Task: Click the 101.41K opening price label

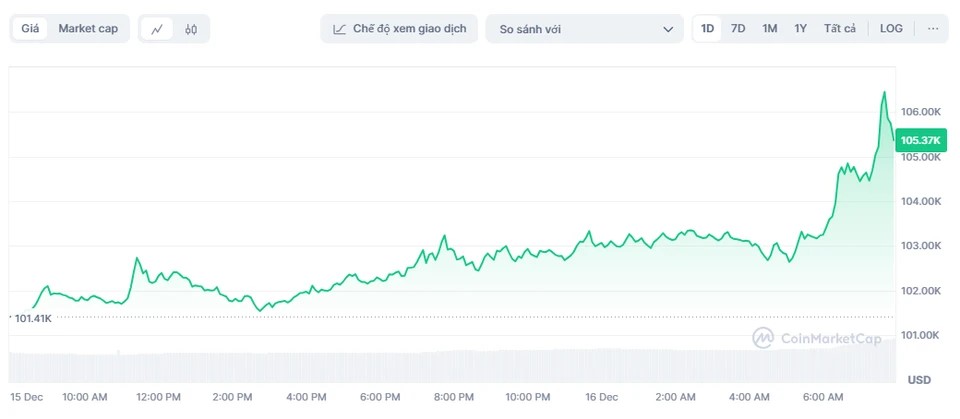Action: (x=33, y=318)
